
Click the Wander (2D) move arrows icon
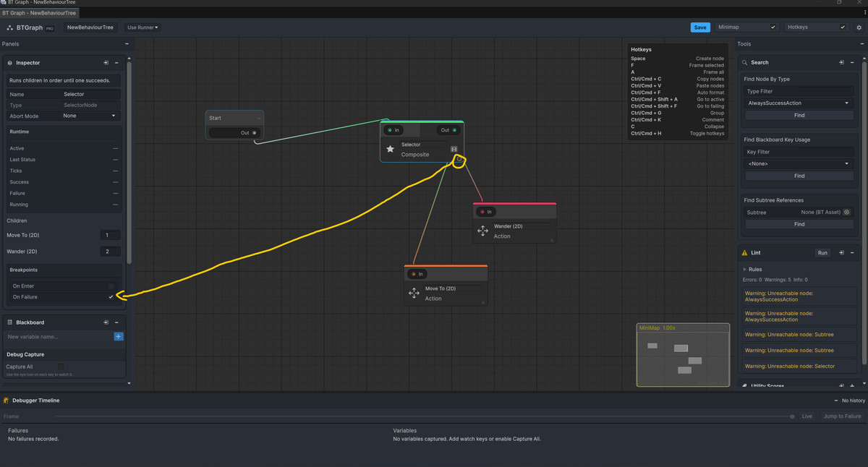(483, 231)
